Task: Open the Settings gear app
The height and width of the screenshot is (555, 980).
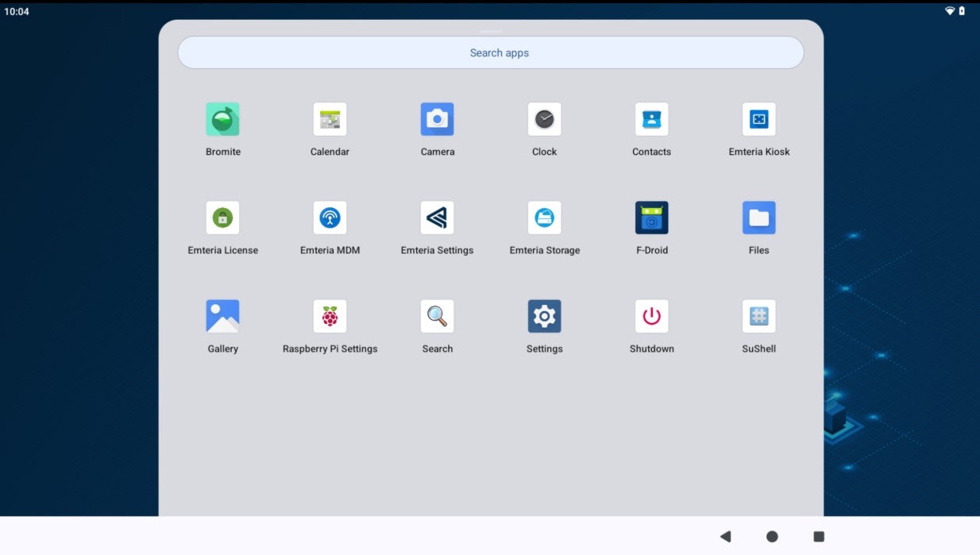Action: tap(544, 316)
